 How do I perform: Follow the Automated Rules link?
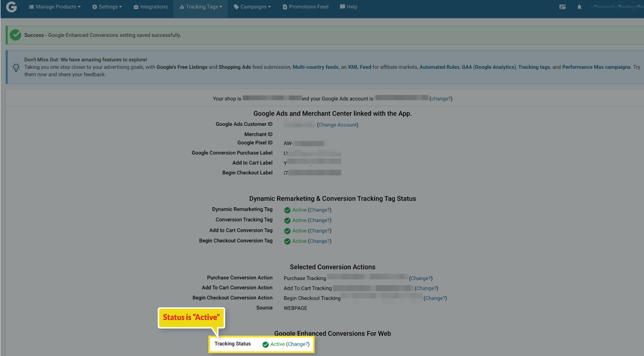[439, 67]
